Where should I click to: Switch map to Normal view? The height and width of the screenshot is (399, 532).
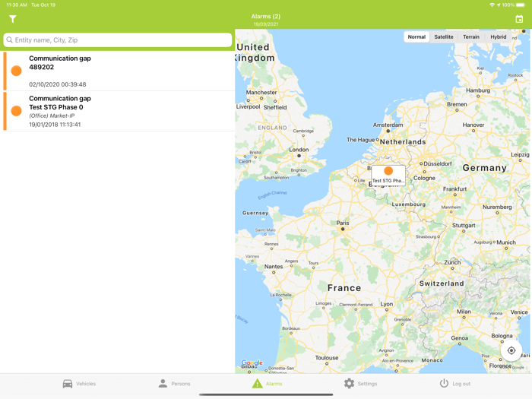pos(416,37)
